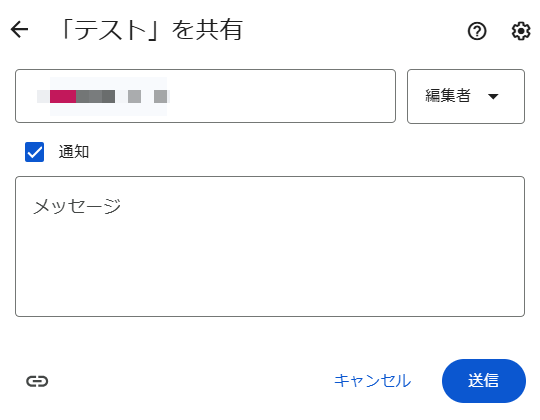Click the 「テスト」を共有 dialog title
Image resolution: width=540 pixels, height=420 pixels.
[x=150, y=30]
